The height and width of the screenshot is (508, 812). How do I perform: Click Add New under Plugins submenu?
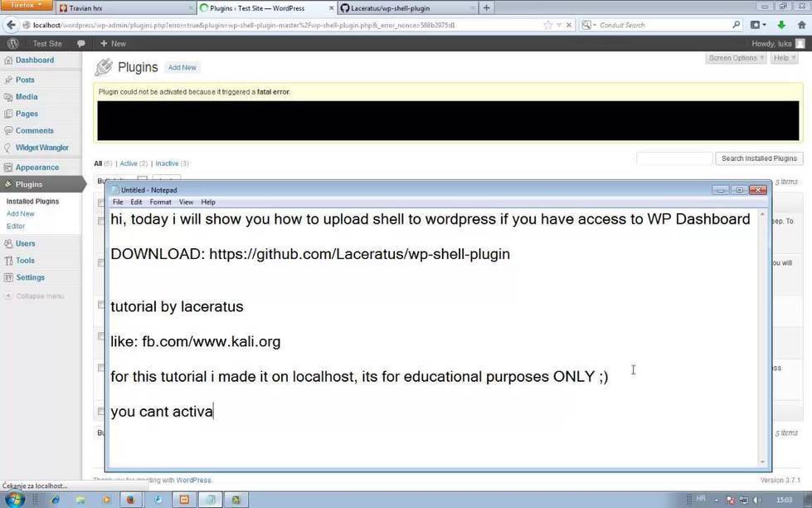click(x=20, y=214)
